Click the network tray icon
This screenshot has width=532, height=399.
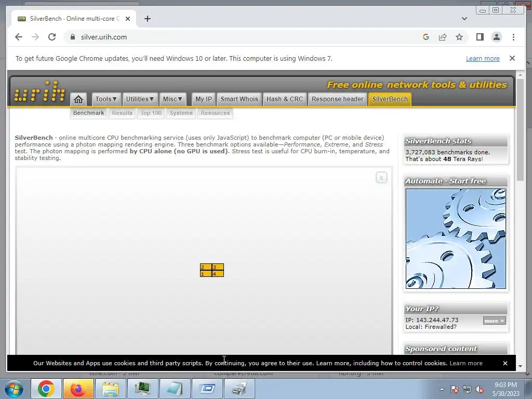(467, 389)
